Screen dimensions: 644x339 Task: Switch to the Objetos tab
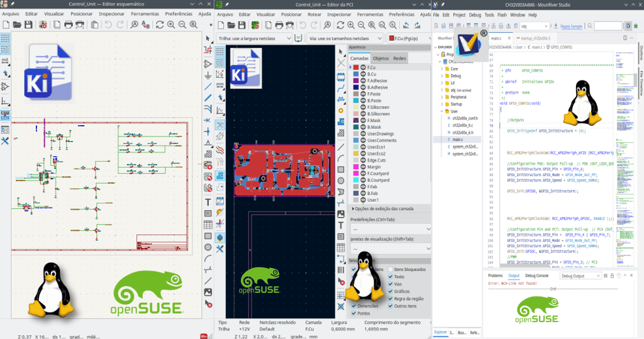(x=380, y=58)
